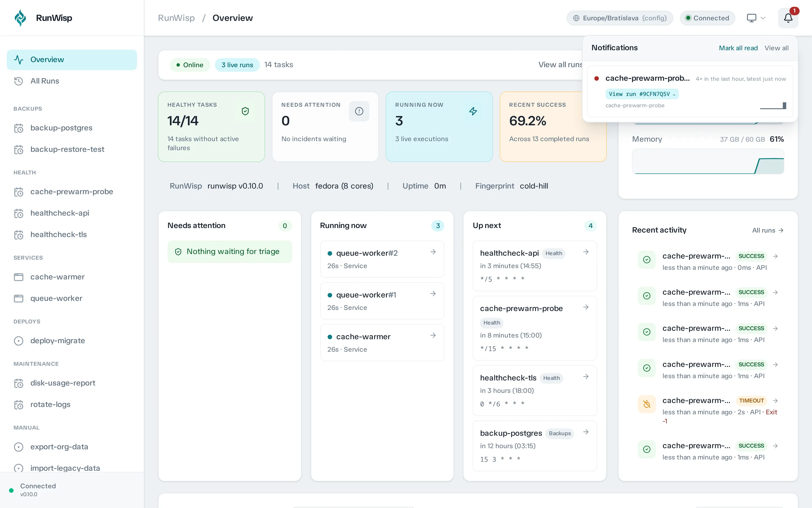This screenshot has width=812, height=508.
Task: Click the shield icon on Healthy Tasks card
Action: (245, 111)
